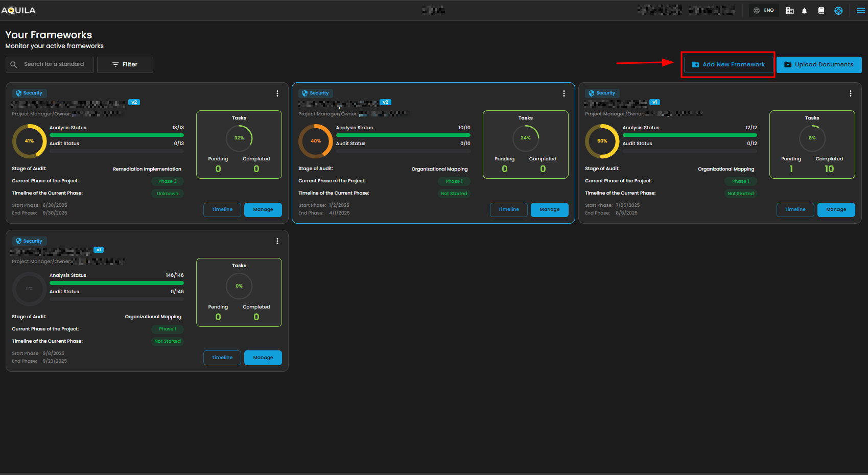Click the search magnifier icon

(14, 65)
